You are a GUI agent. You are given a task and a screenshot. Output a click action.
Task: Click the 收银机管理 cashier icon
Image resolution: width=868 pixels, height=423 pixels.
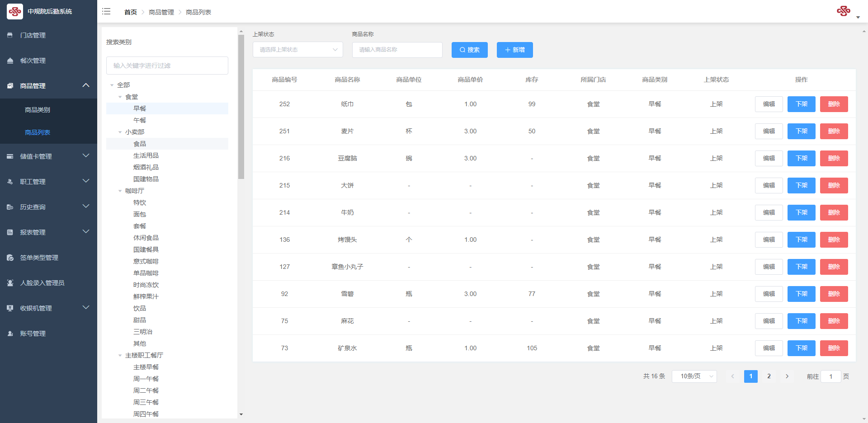[x=10, y=308]
